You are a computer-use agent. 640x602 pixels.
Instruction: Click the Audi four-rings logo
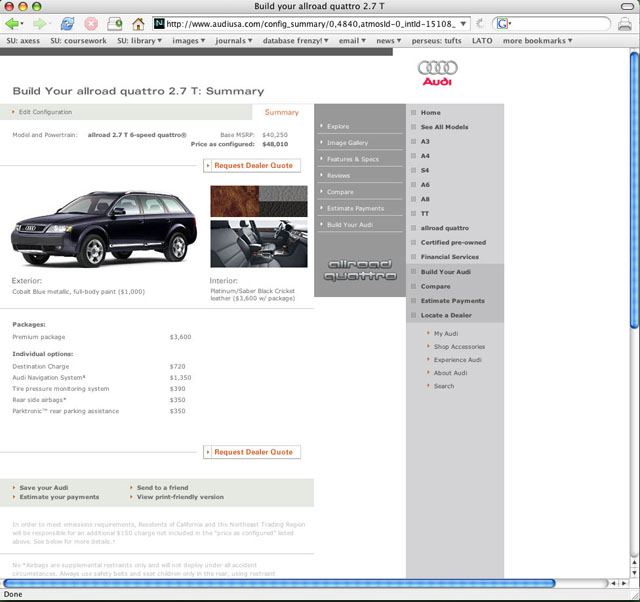point(437,71)
